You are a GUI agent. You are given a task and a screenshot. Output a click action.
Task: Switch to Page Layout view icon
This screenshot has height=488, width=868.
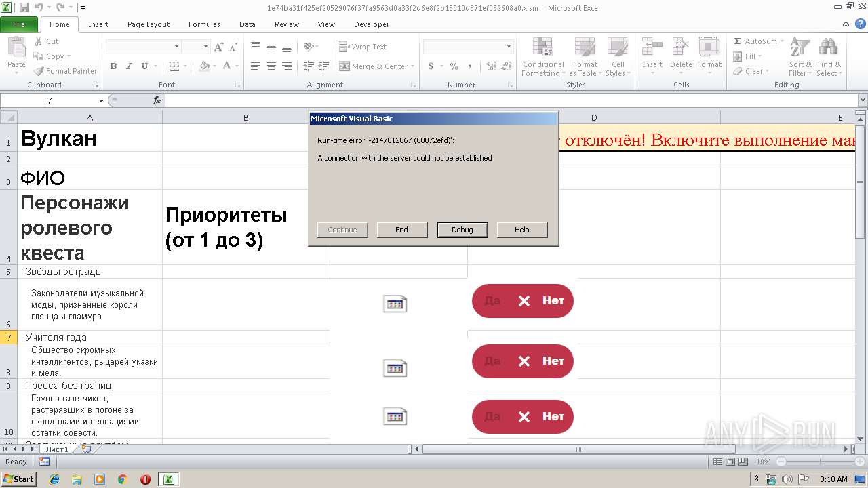tap(731, 462)
